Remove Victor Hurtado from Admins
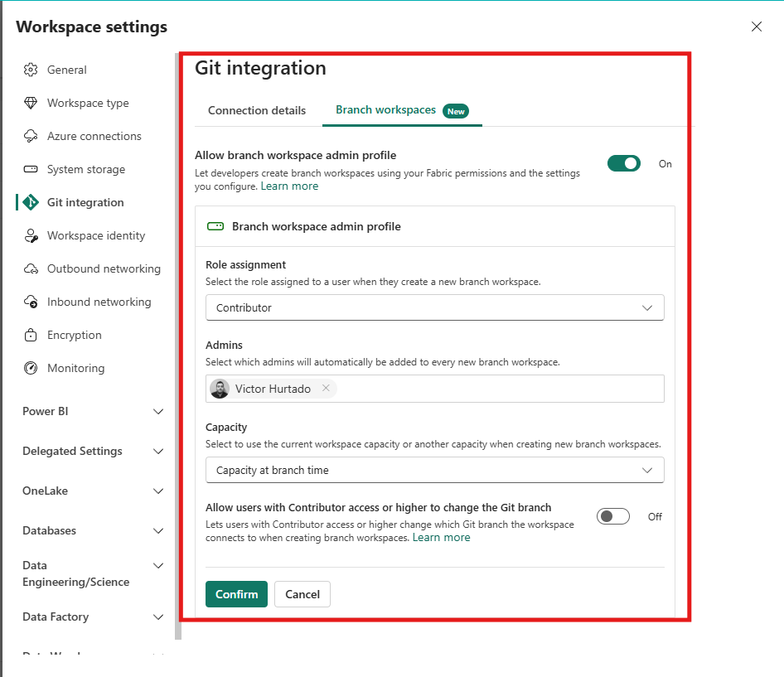The image size is (784, 677). [x=326, y=388]
